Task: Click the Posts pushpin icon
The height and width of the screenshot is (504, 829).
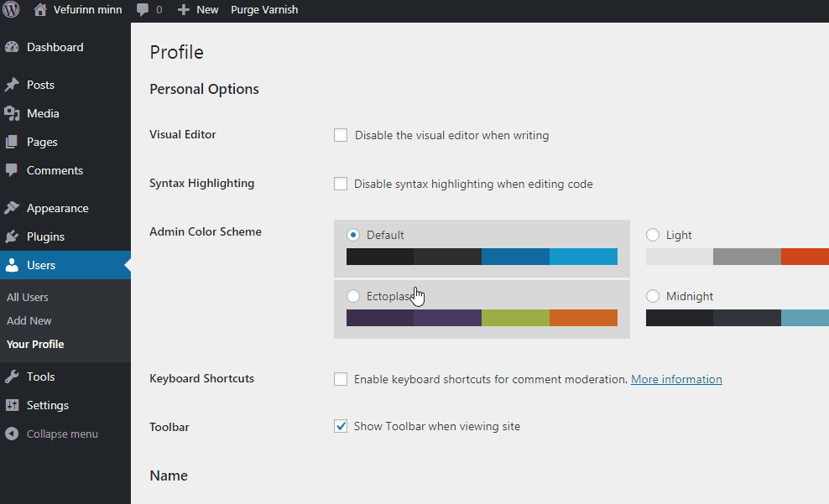Action: (x=12, y=86)
